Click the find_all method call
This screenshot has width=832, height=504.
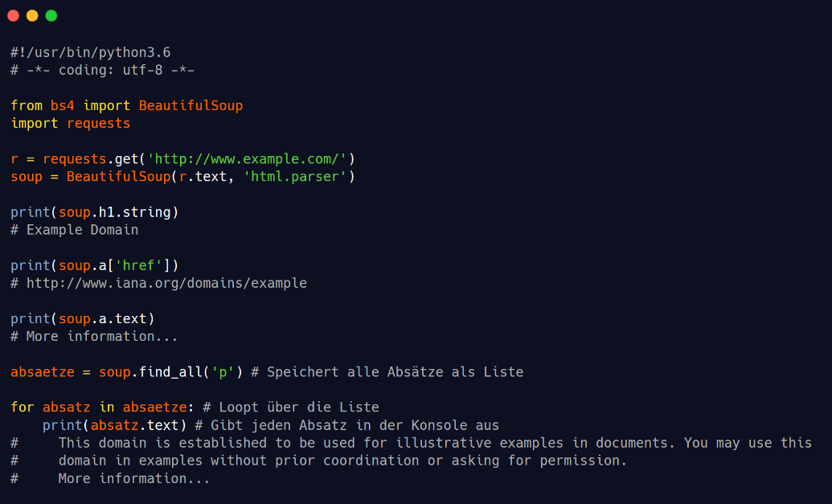(170, 372)
